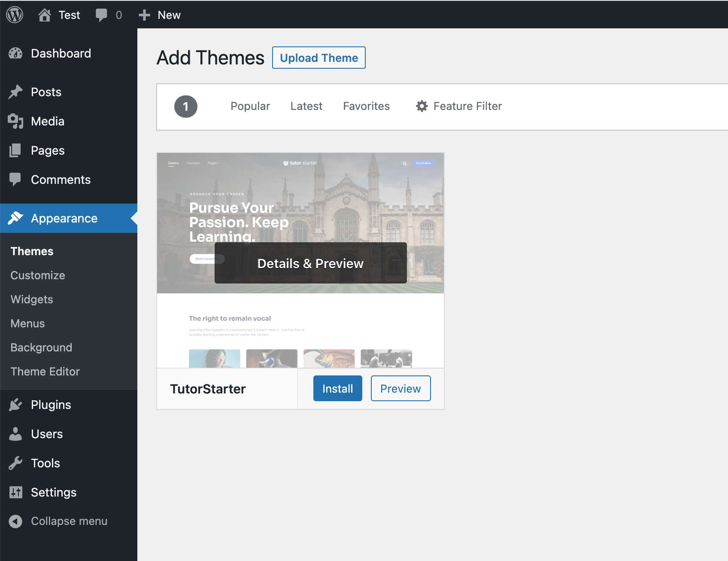Click the Posts pushpin icon
Image resolution: width=728 pixels, height=561 pixels.
click(15, 92)
